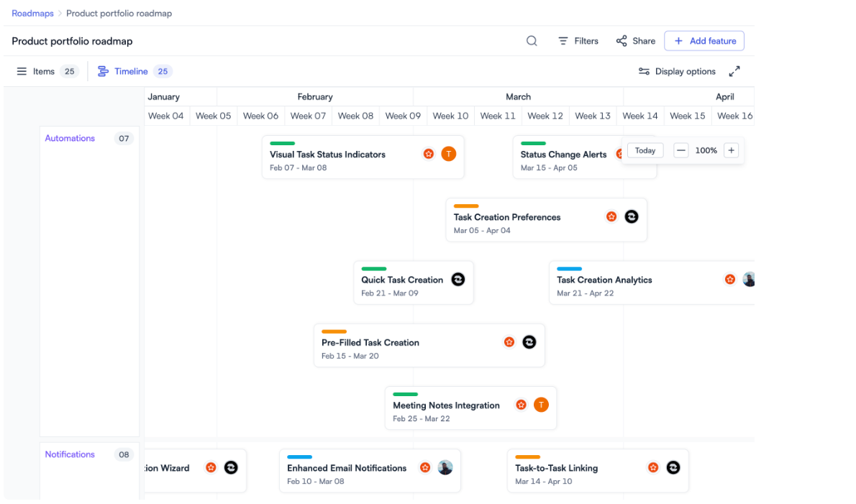Select the Automations group label
856x504 pixels.
(x=70, y=138)
